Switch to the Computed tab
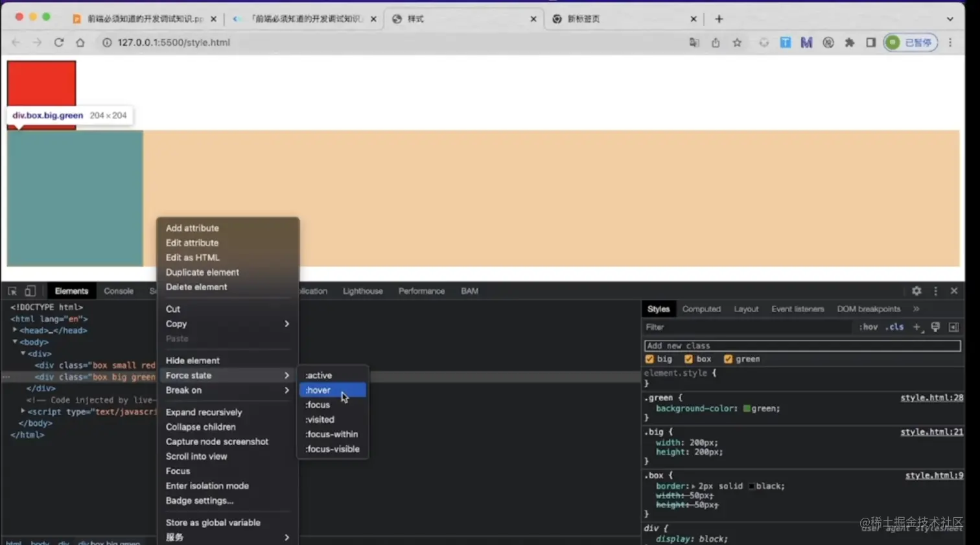 [701, 309]
